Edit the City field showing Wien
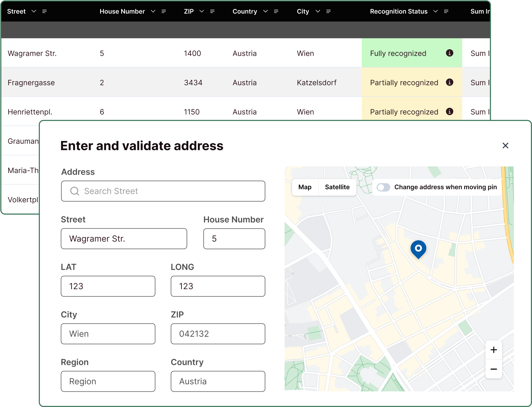 (108, 334)
